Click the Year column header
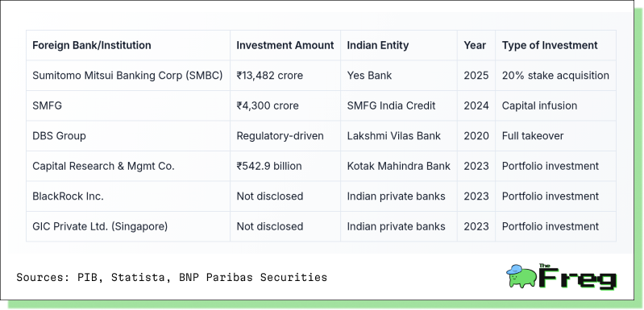 (x=475, y=45)
